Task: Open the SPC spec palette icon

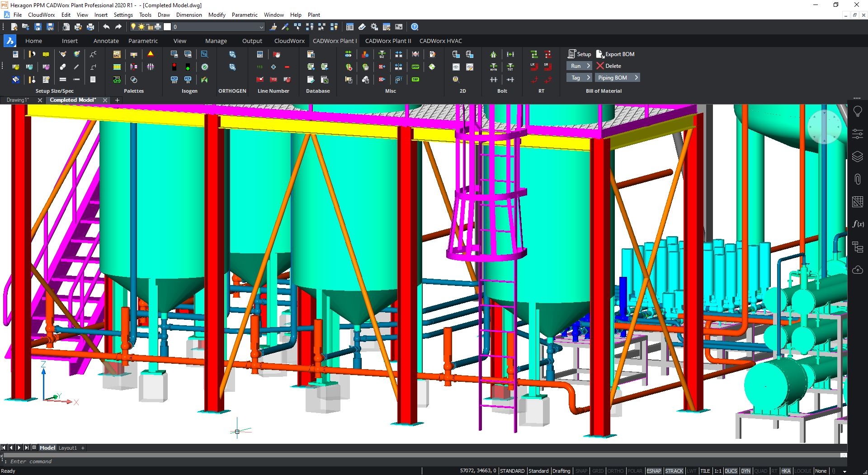Action: coord(117,54)
